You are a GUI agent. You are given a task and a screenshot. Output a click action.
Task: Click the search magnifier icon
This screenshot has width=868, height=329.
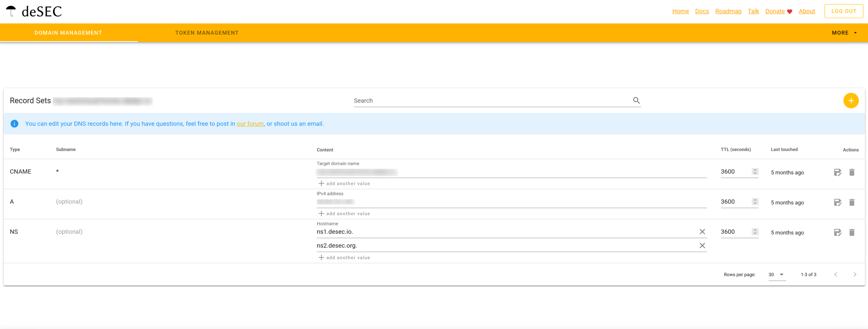click(x=636, y=100)
